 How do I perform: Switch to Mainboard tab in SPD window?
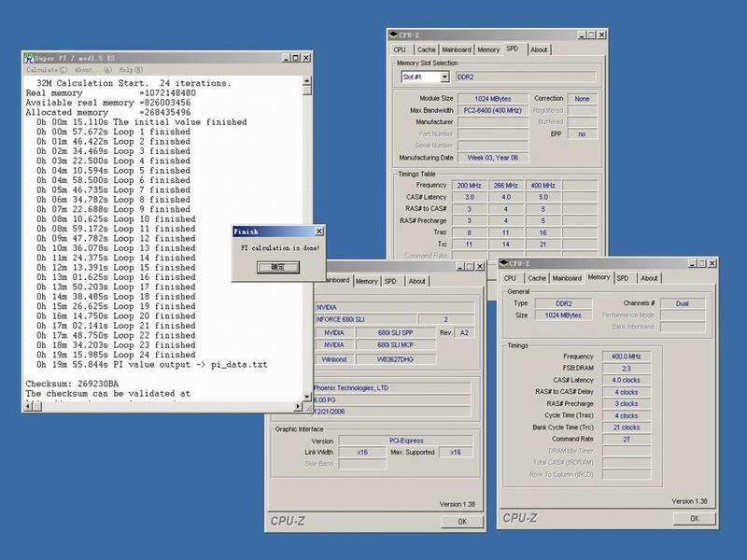click(457, 49)
